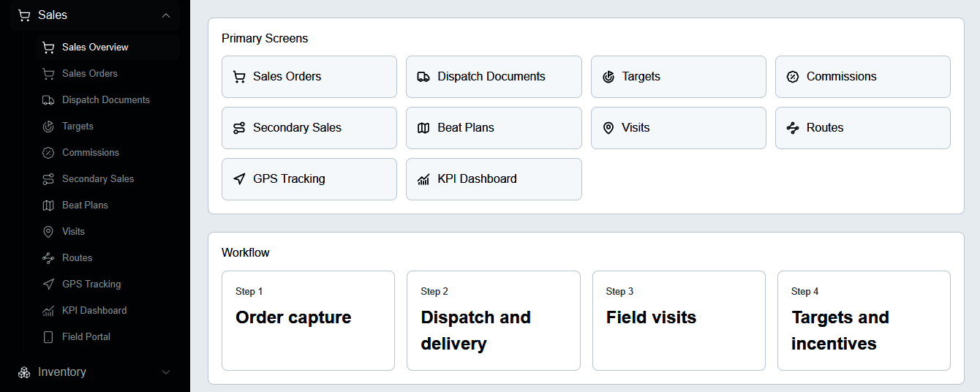Screen dimensions: 980x392
Task: Click the tablet icon next to Field Portal
Action: tap(48, 337)
